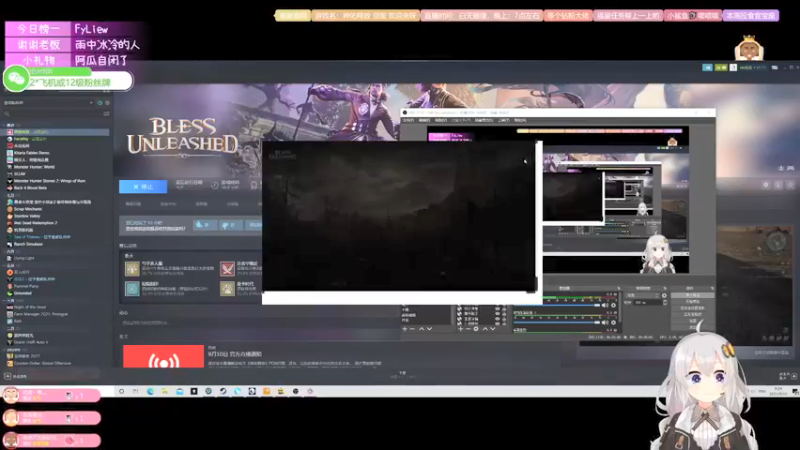The height and width of the screenshot is (450, 800).
Task: Add a source with the OBS Sources plus
Action: click(461, 329)
